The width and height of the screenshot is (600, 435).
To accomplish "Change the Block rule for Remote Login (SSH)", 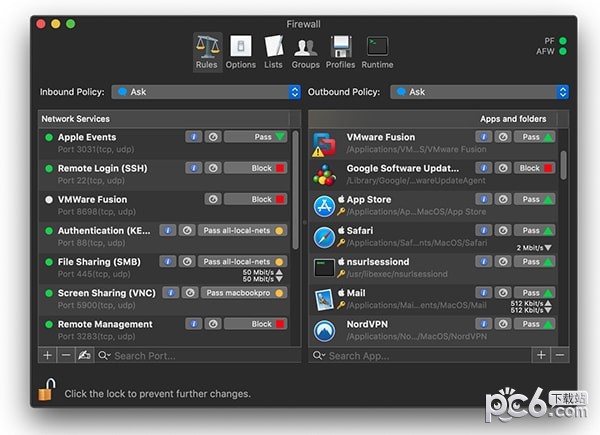I will 256,168.
